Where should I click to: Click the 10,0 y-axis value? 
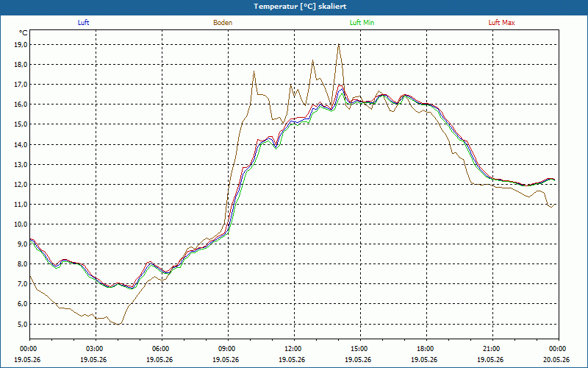coord(21,224)
